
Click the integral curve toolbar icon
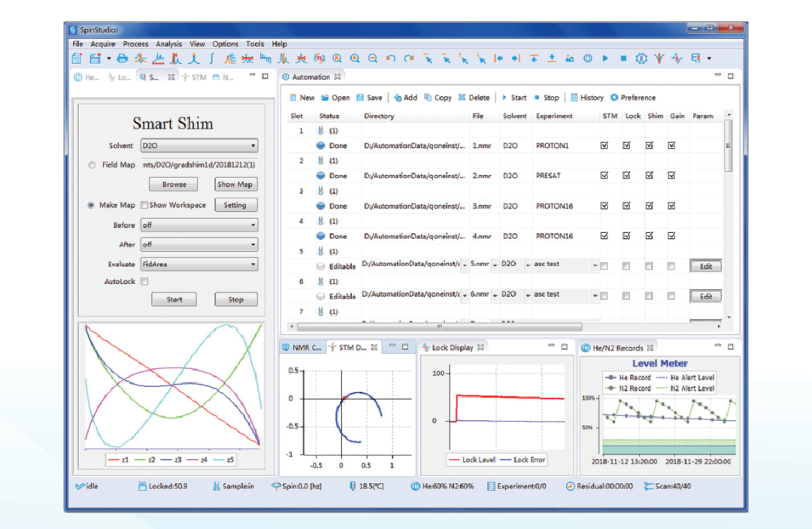pyautogui.click(x=212, y=59)
